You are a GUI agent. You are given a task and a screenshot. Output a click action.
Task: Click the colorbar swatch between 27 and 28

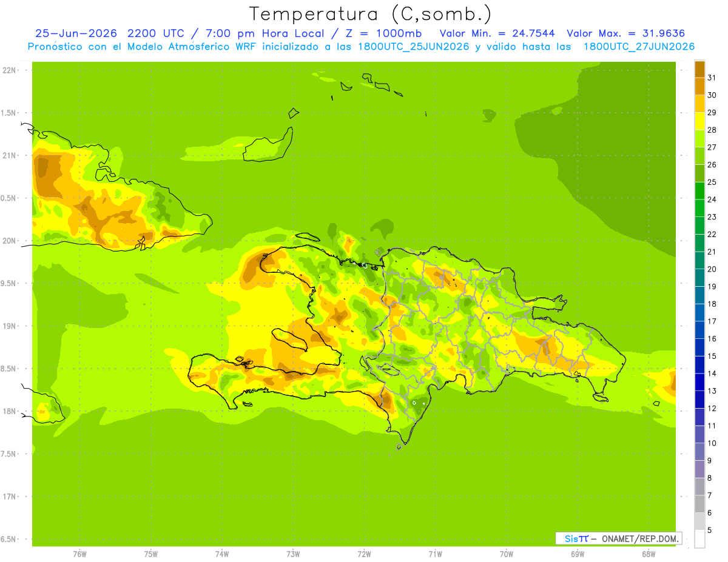tap(699, 138)
